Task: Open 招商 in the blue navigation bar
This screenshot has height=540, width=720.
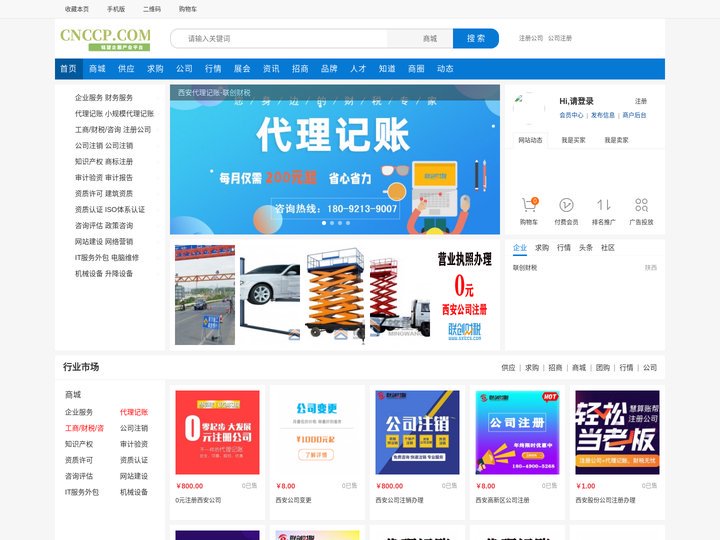Action: tap(300, 69)
